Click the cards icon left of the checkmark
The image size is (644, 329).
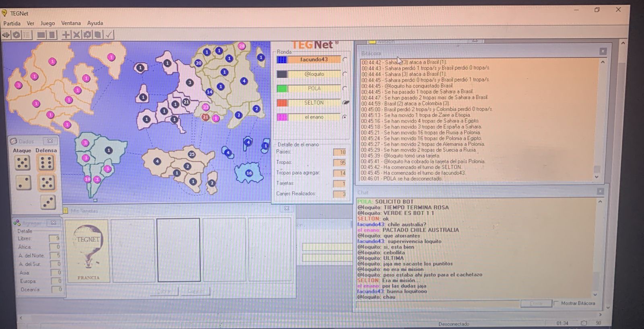98,35
